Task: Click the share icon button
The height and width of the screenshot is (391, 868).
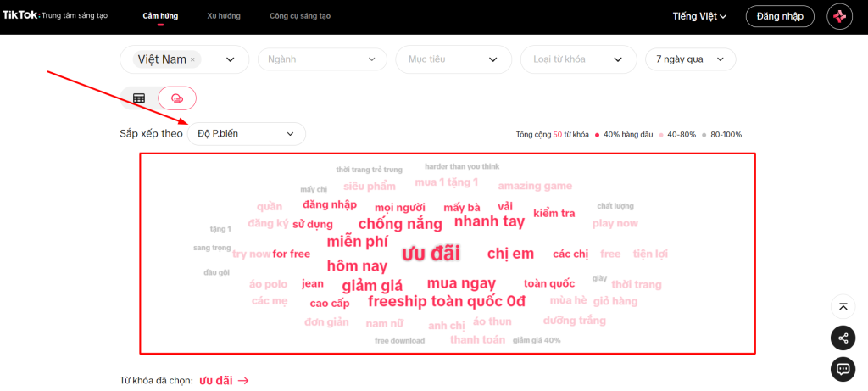Action: [842, 338]
